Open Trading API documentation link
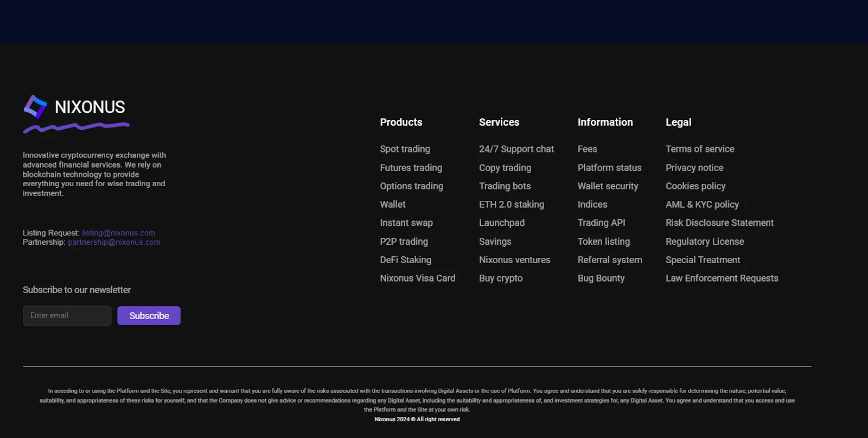The width and height of the screenshot is (868, 438). (601, 223)
